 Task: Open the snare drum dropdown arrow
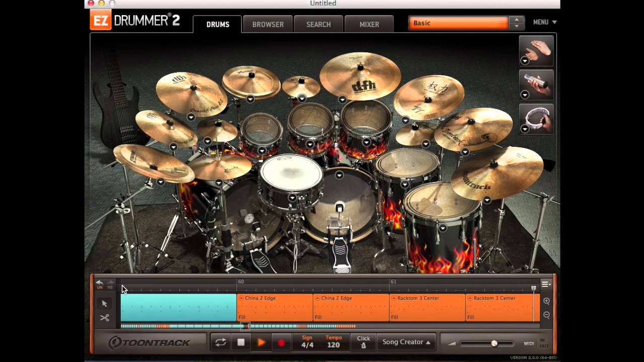click(292, 198)
